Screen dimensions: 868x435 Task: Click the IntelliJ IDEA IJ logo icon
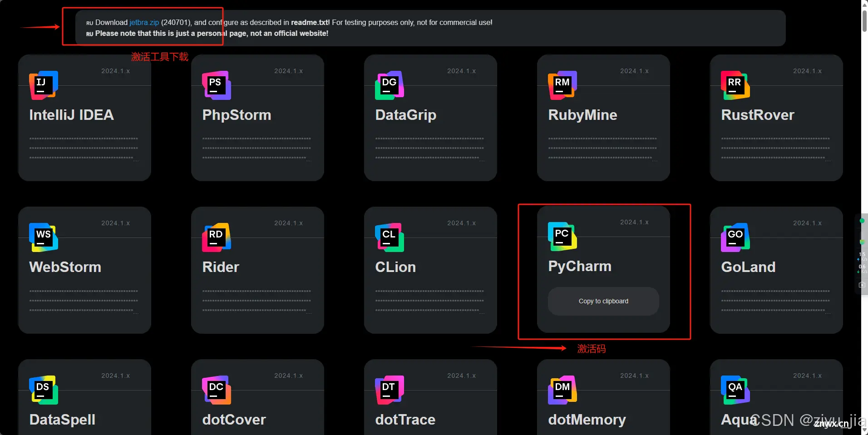coord(44,85)
